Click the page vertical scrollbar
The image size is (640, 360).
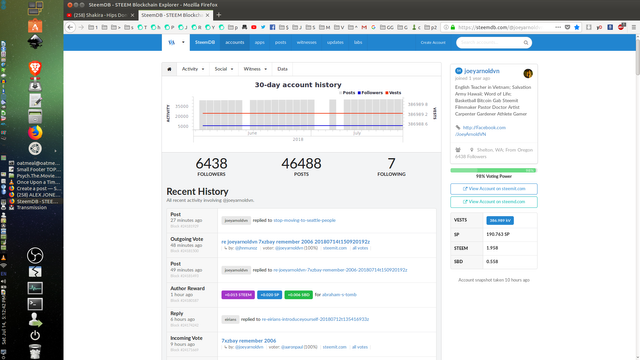[637, 57]
